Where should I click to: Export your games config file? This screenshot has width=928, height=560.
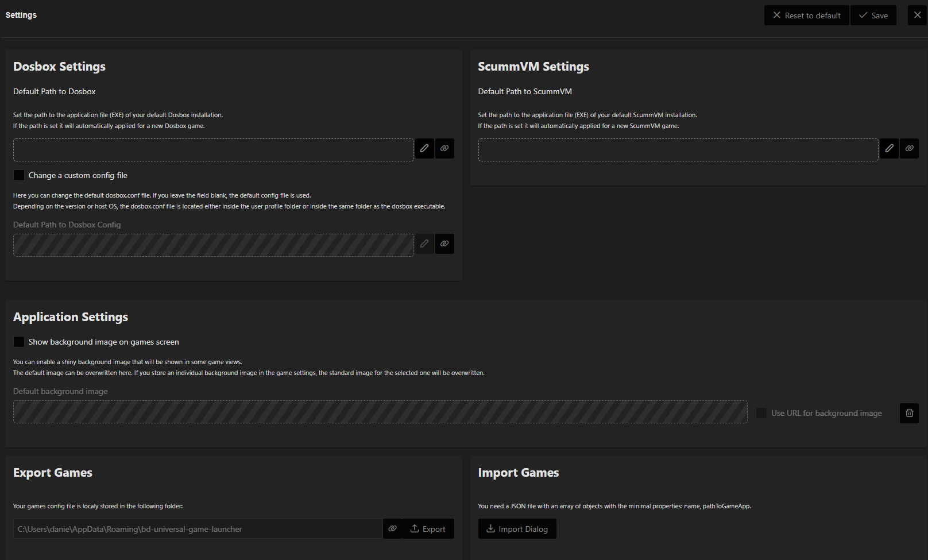(428, 528)
